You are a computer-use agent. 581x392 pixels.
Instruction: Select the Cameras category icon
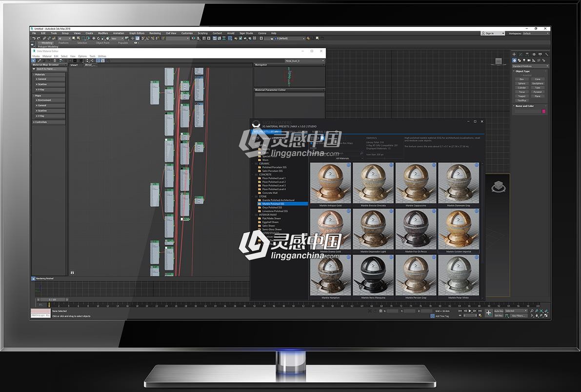(529, 60)
